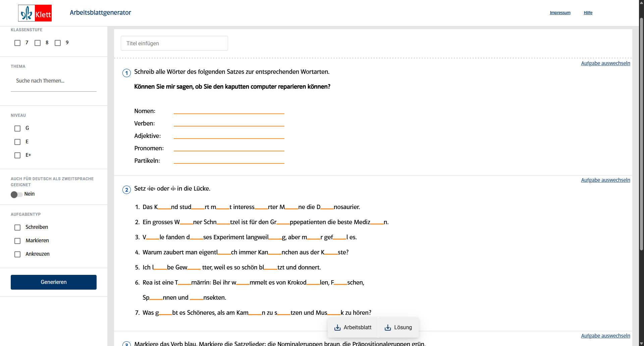Check the Niveau E+ option
Viewport: 644px width, 346px height.
[17, 155]
